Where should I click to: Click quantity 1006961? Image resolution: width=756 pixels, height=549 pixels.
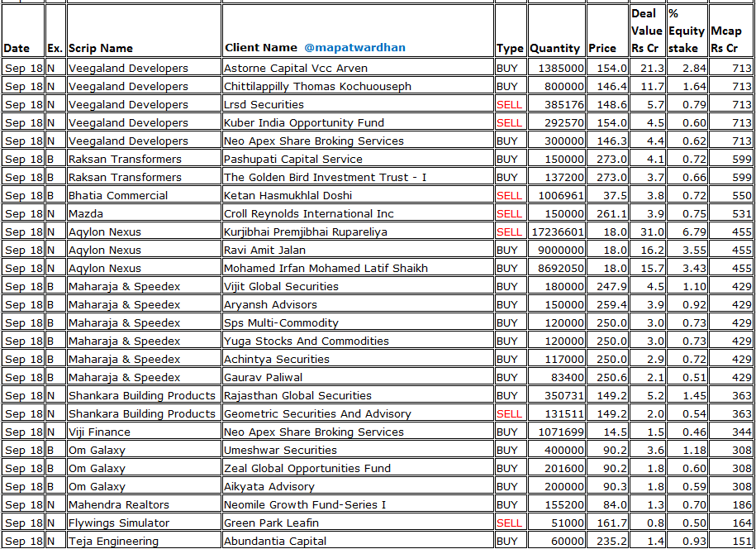561,195
